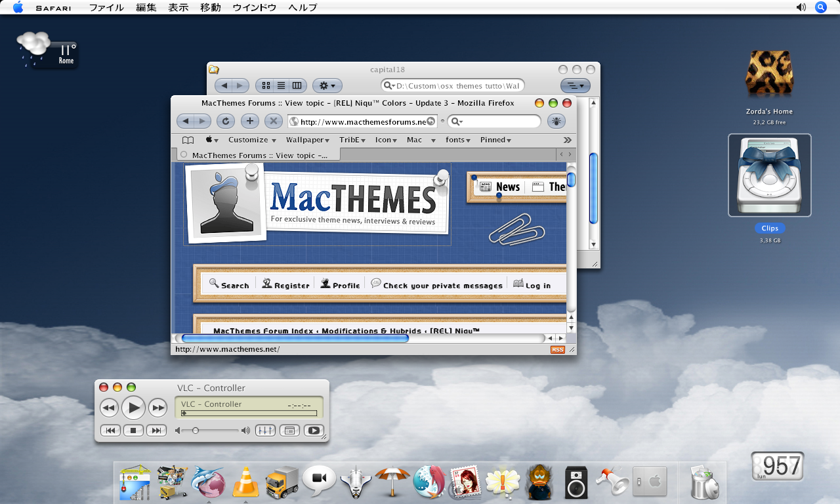Mute VLC using small speaker icon
This screenshot has height=504, width=840.
coord(178,430)
